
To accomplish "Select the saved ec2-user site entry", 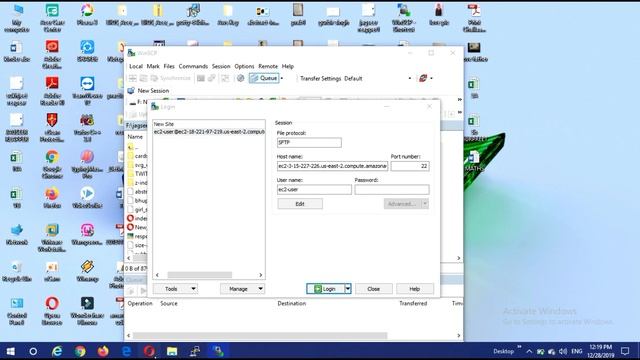I will coord(209,132).
